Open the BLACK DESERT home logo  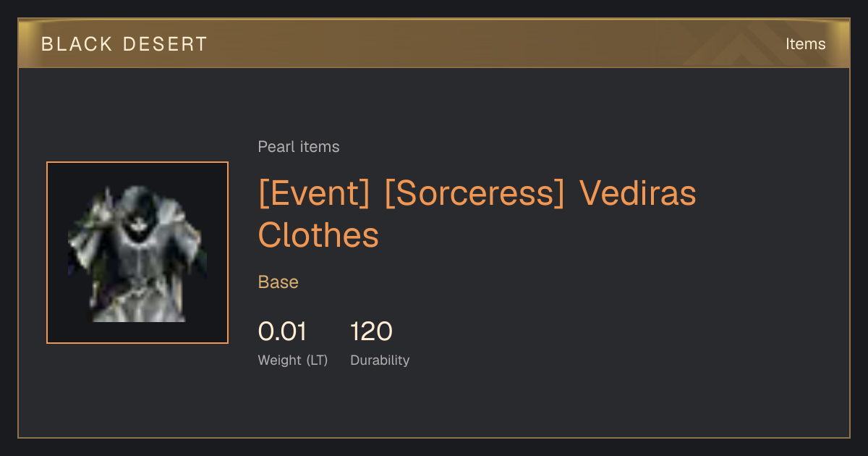(x=124, y=44)
